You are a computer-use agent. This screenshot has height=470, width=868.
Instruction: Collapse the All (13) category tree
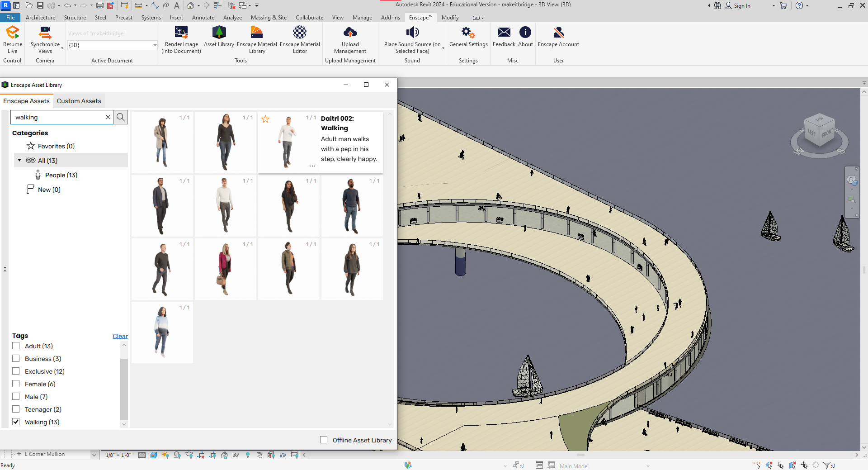(19, 161)
